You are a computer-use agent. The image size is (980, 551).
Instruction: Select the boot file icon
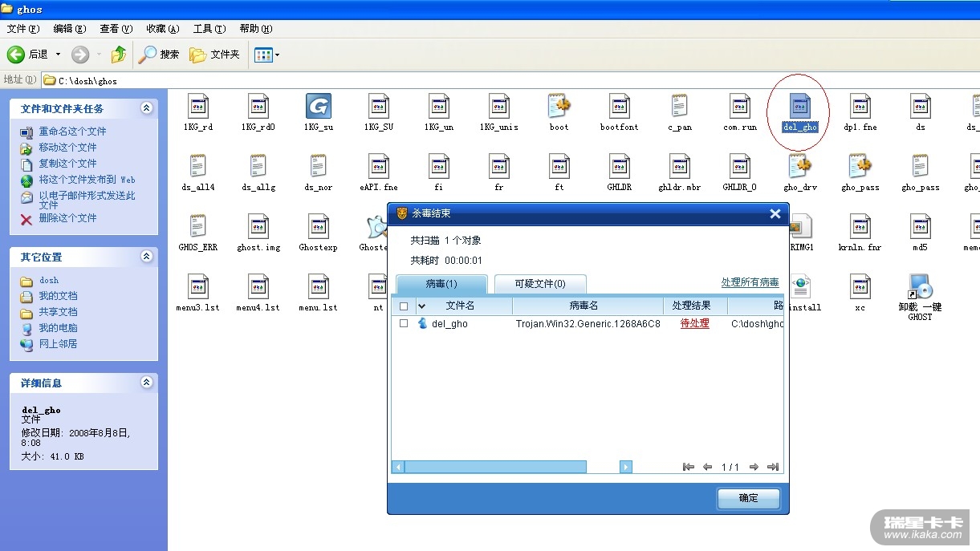coord(559,106)
